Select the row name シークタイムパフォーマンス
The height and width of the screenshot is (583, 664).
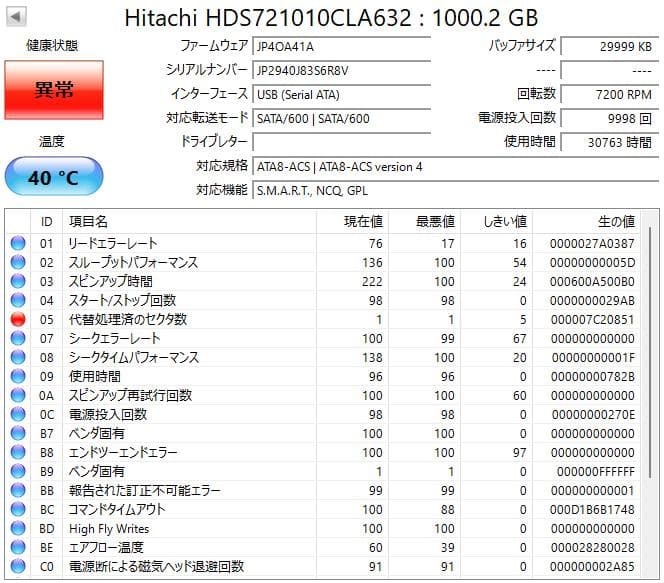[x=133, y=357]
